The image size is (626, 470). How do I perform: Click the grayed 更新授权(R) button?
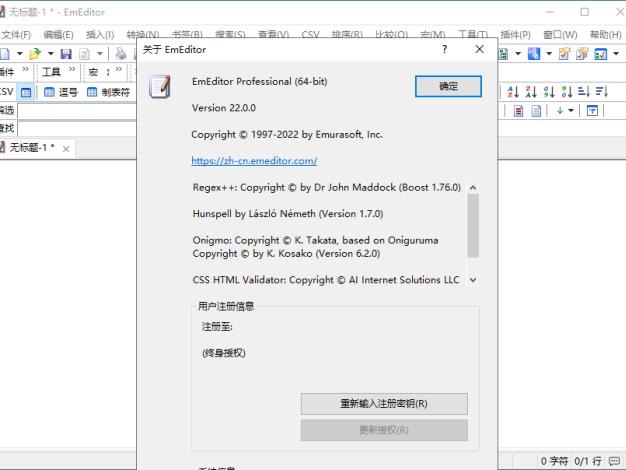point(384,430)
